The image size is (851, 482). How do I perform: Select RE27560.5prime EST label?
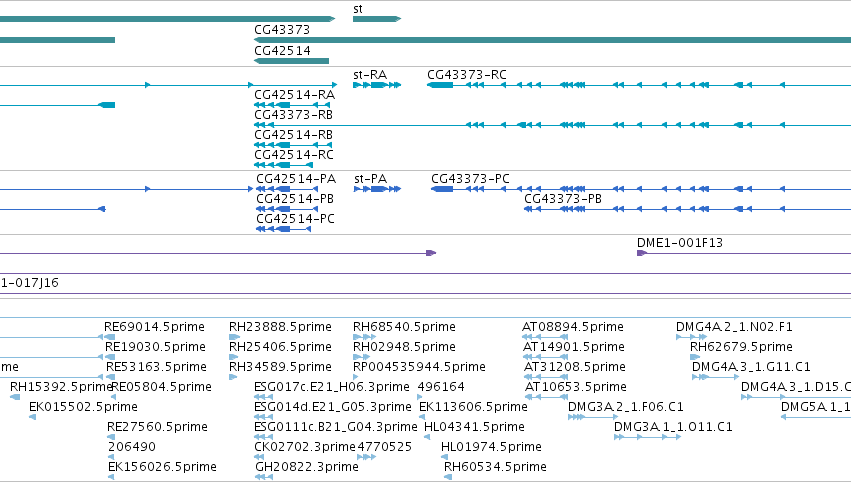pos(157,427)
